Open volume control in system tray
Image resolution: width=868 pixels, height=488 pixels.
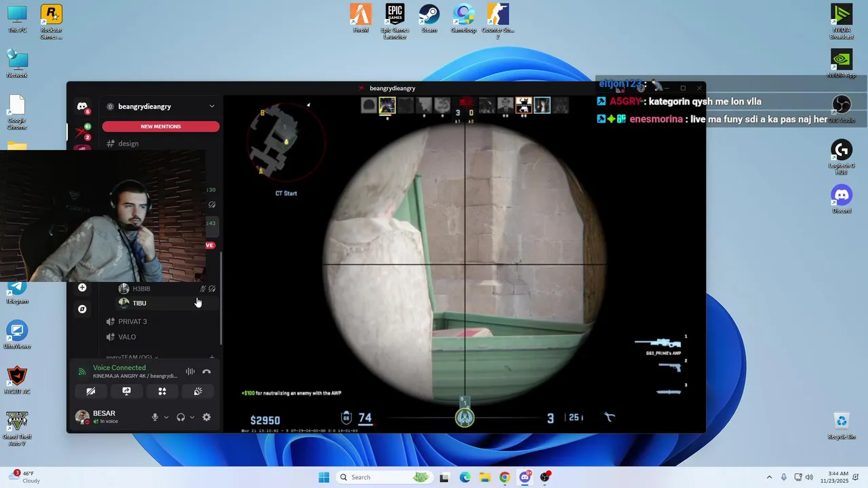809,477
